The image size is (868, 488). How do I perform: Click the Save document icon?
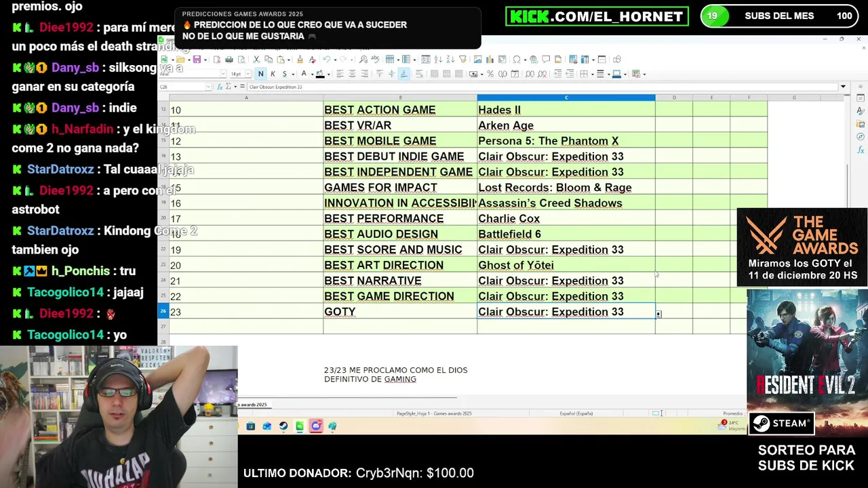tap(197, 60)
